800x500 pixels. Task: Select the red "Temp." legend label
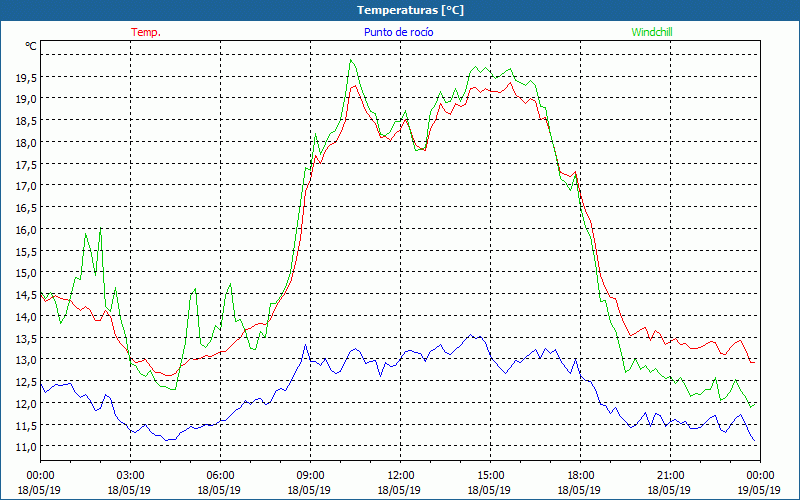[x=146, y=32]
